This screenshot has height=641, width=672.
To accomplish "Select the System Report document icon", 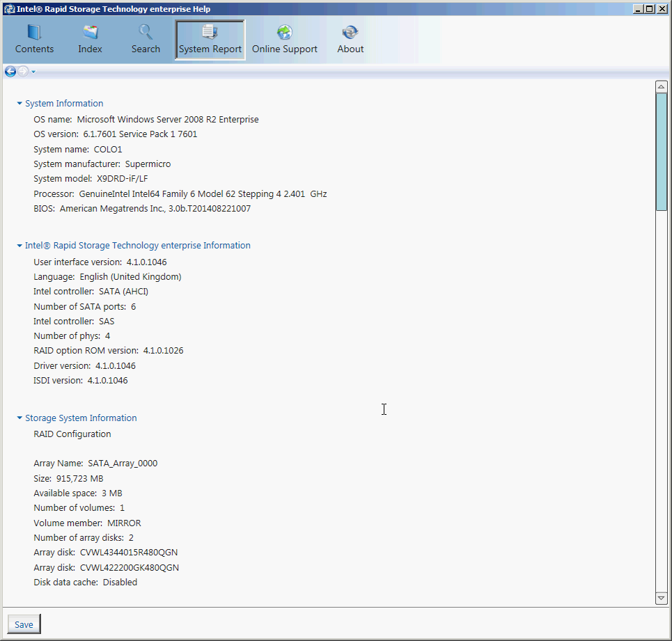I will 210,32.
